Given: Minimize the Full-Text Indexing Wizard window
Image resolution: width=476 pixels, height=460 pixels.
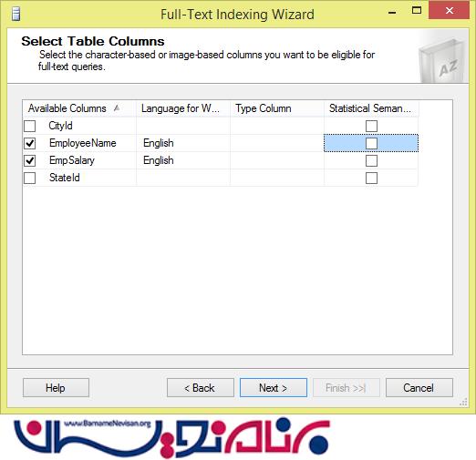Looking at the screenshot, I should (x=392, y=12).
